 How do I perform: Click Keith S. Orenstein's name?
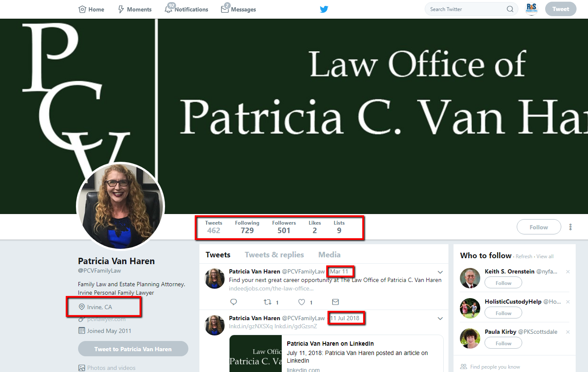510,271
